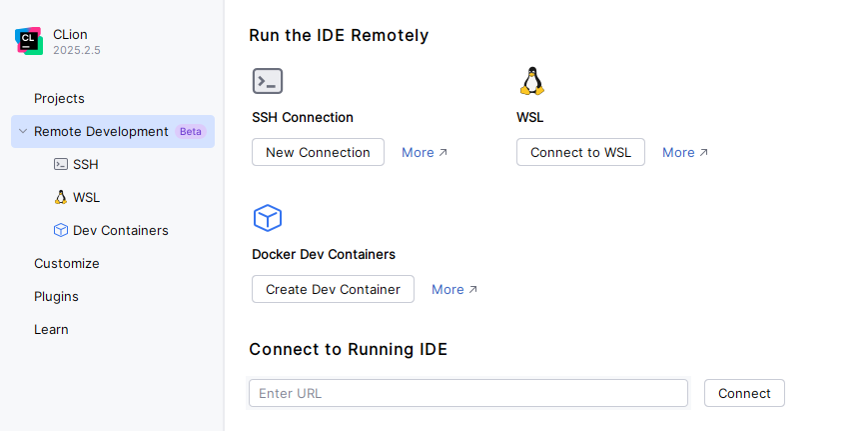This screenshot has height=431, width=868.
Task: Click the WSL penguin icon in sidebar
Action: point(61,197)
